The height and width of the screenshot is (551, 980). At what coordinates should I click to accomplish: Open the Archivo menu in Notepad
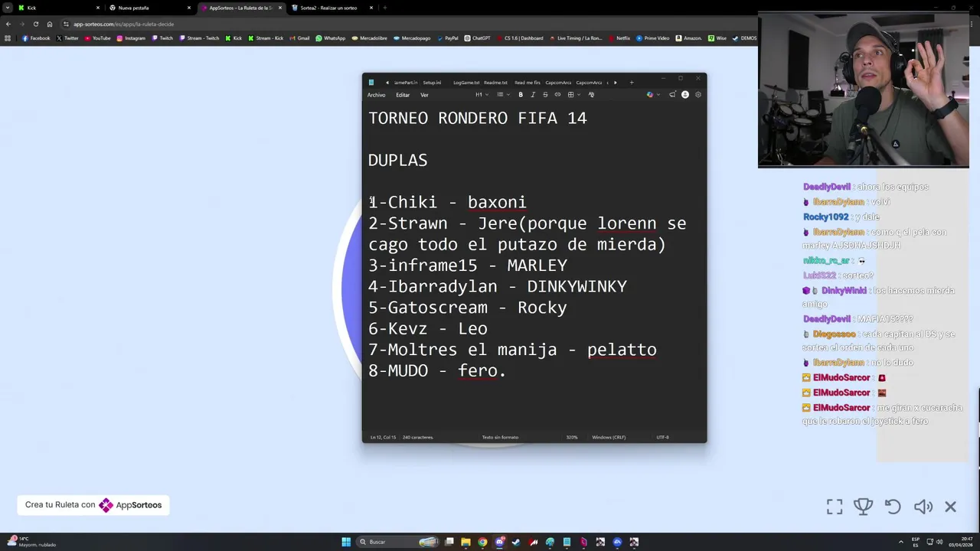click(x=376, y=95)
